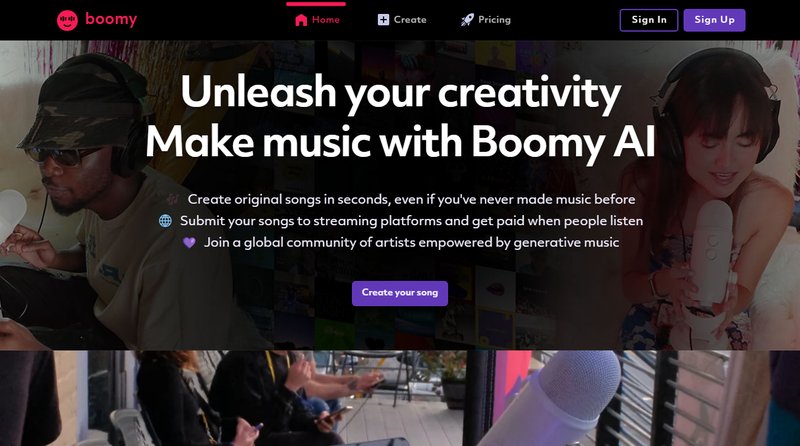Click the globe emoji icon
This screenshot has height=446, width=800.
(165, 221)
